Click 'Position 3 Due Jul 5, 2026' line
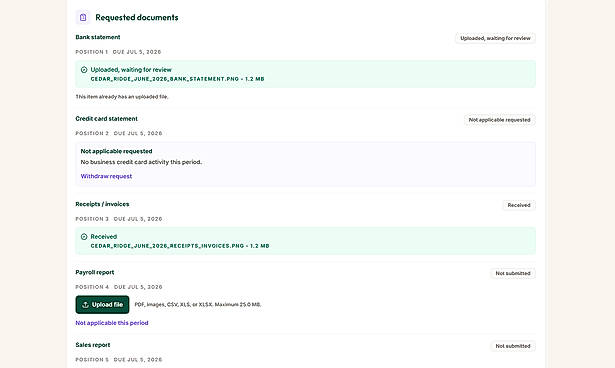The height and width of the screenshot is (368, 615). coord(118,219)
